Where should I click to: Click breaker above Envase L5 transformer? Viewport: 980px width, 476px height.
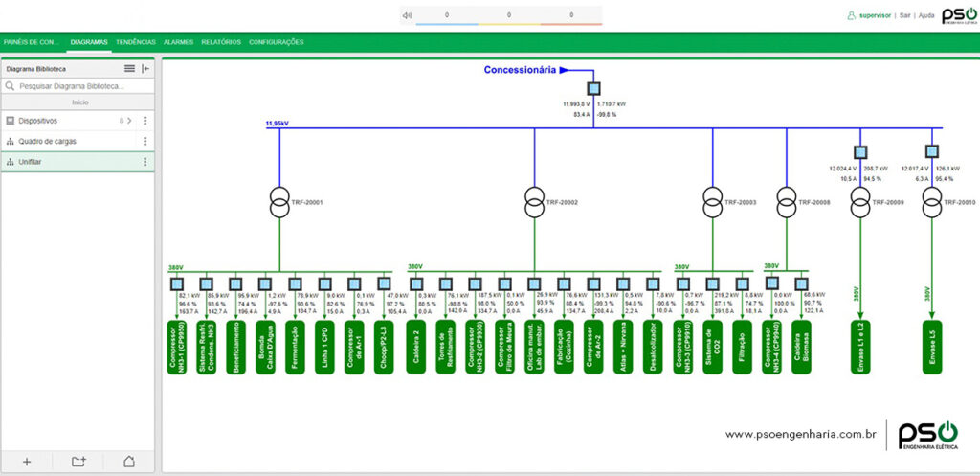click(x=930, y=151)
